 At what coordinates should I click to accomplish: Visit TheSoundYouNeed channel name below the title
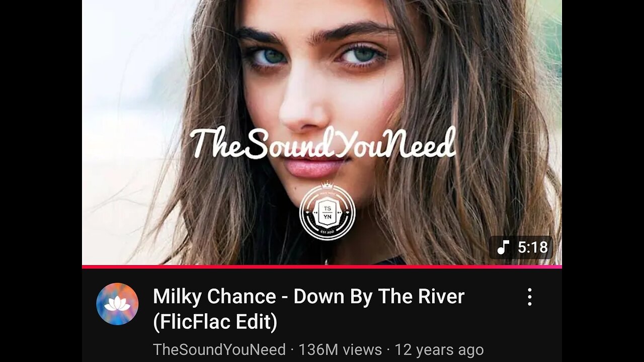pyautogui.click(x=219, y=349)
